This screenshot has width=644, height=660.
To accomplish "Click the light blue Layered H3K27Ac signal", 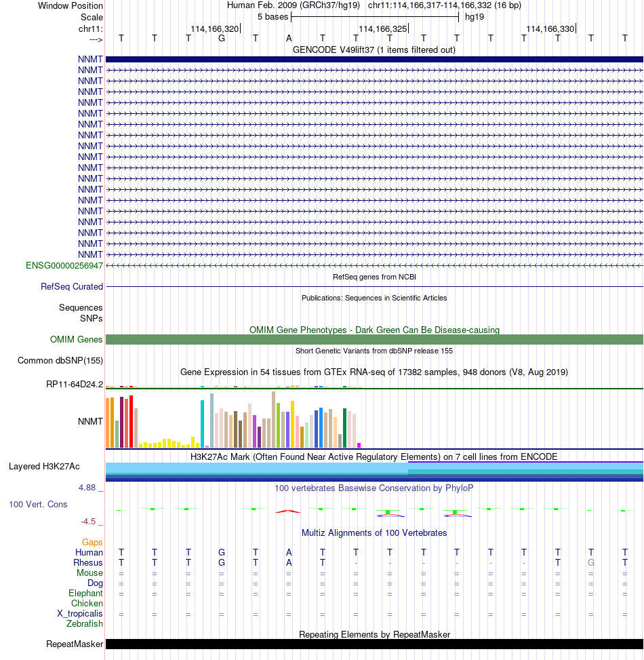I will (257, 467).
